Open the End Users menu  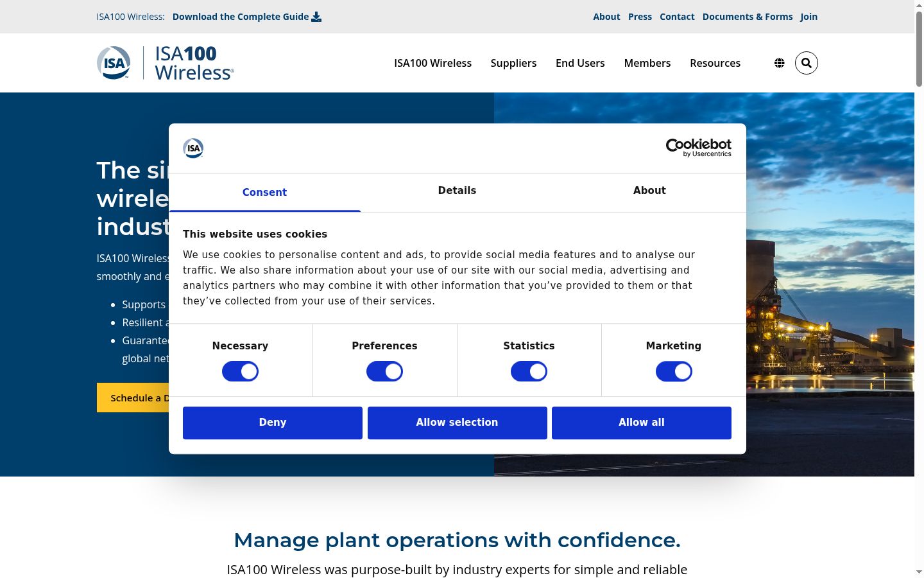pos(580,63)
